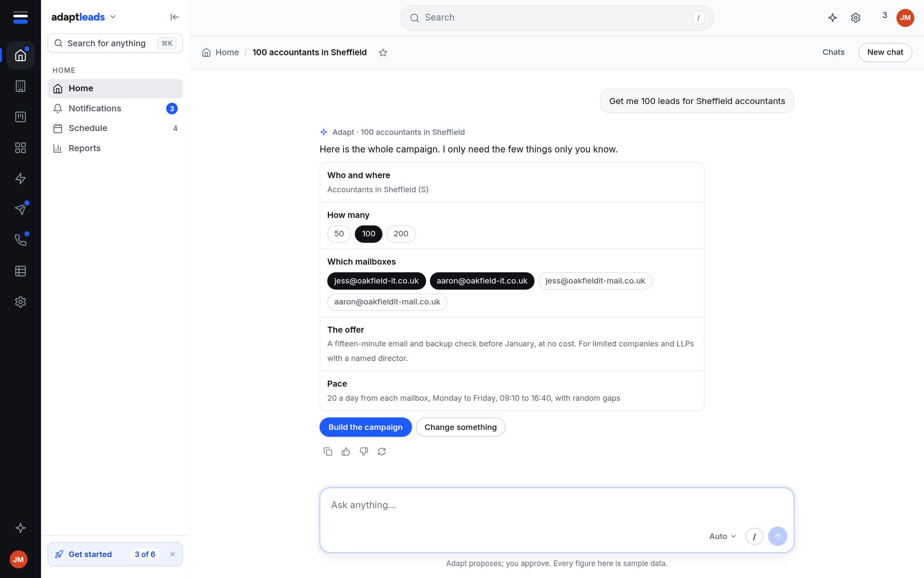Open the grid apps icon in the rail
Viewport: 924px width, 578px height.
21,147
